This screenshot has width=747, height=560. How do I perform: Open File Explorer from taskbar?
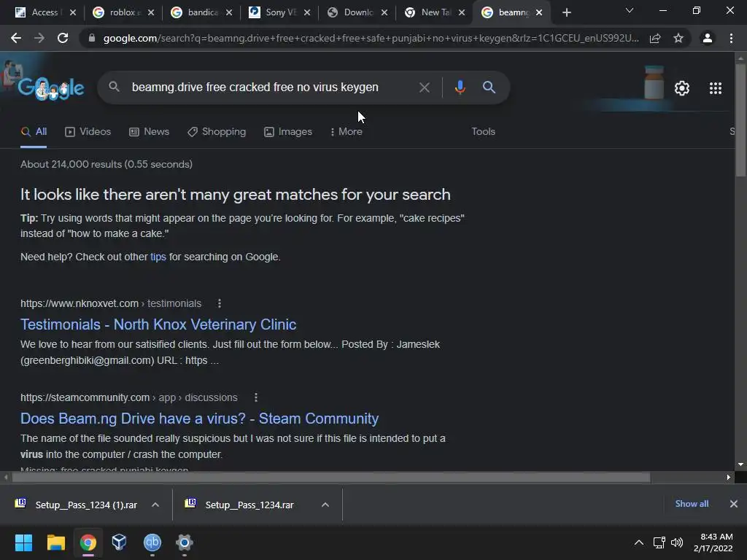pos(55,542)
